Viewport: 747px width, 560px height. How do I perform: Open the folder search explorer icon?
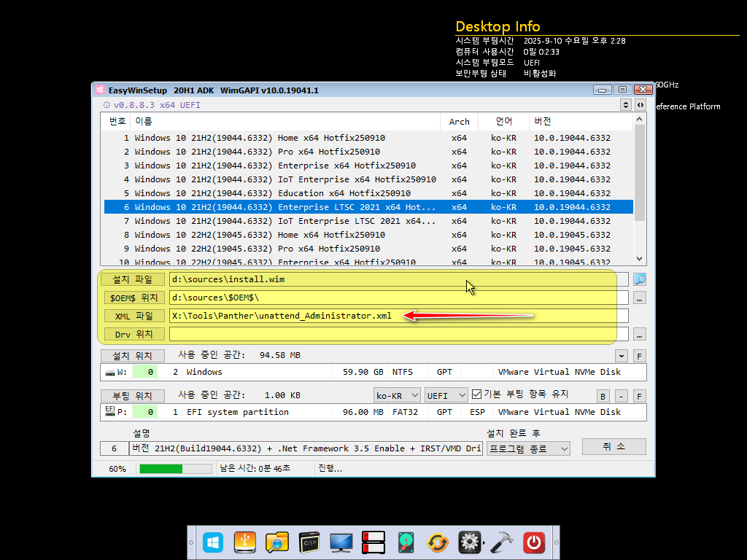(x=276, y=542)
